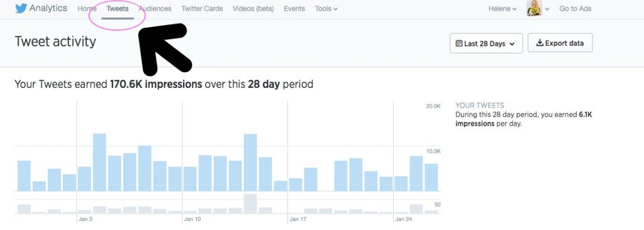The width and height of the screenshot is (644, 230).
Task: Click the download icon on Export data
Action: click(x=540, y=43)
